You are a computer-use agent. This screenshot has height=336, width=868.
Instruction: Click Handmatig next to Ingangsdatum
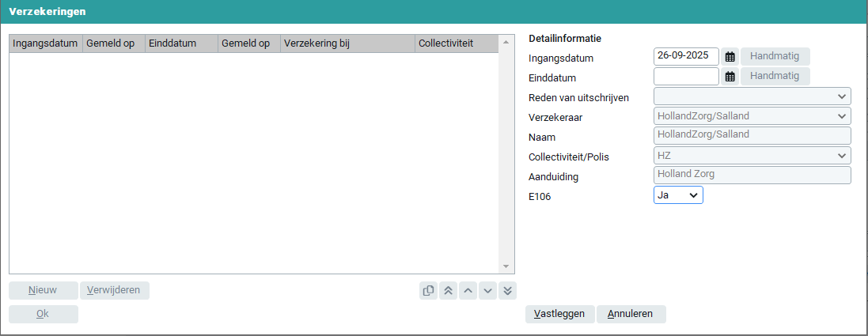[x=775, y=57]
